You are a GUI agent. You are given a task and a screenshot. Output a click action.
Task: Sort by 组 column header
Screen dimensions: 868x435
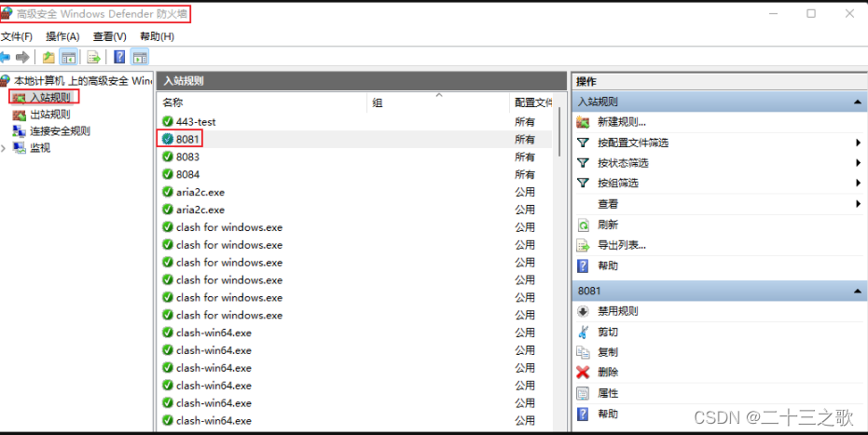(x=378, y=102)
